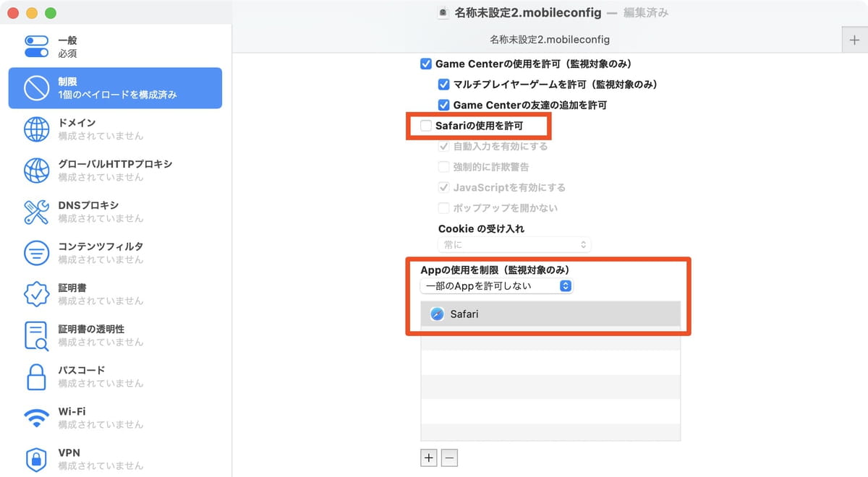Viewport: 868px width, 477px height.
Task: Enable Safariの使用を許可 checkbox
Action: coord(426,126)
